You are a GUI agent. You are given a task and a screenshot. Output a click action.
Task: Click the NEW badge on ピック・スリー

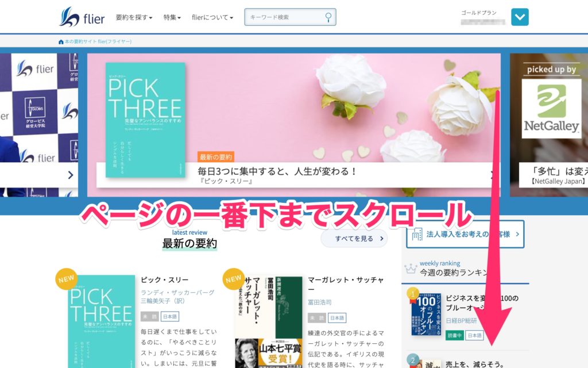coord(67,279)
